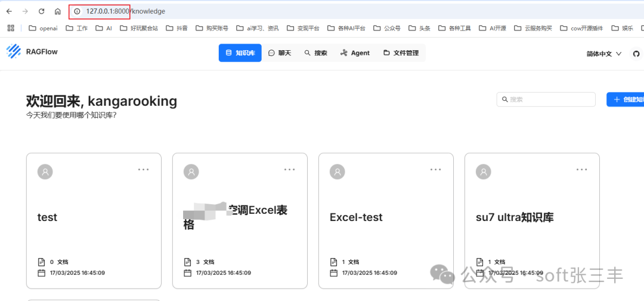This screenshot has width=644, height=301.
Task: Switch to the 知识库 tab
Action: pyautogui.click(x=240, y=53)
